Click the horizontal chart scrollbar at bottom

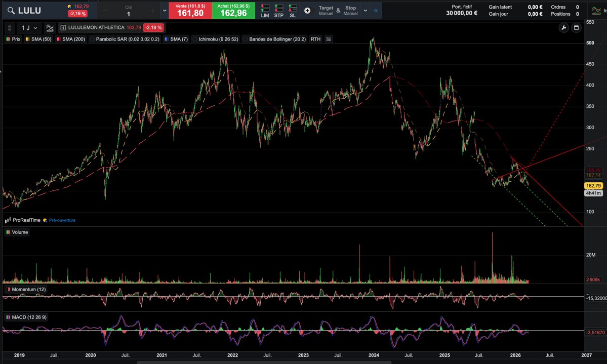[x=264, y=362]
